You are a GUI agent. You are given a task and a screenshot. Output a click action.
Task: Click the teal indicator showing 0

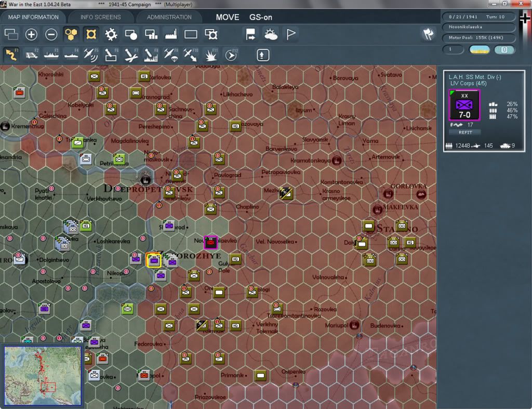504,50
